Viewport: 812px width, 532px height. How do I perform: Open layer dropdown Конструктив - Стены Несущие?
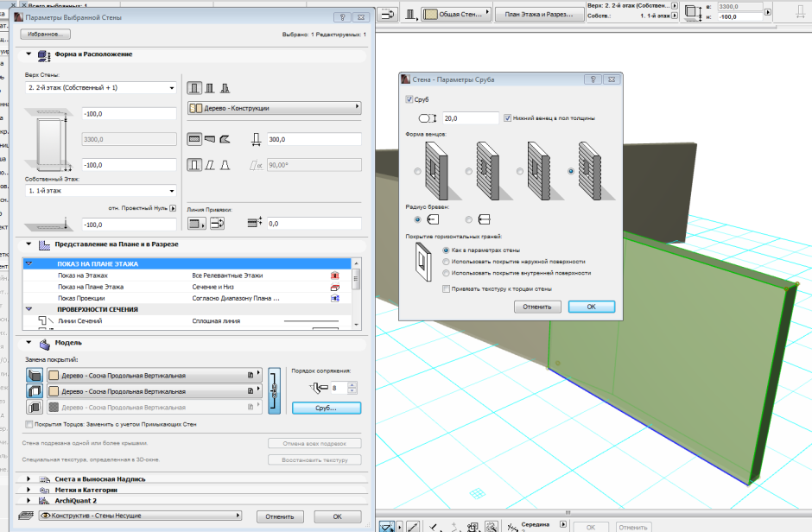140,516
